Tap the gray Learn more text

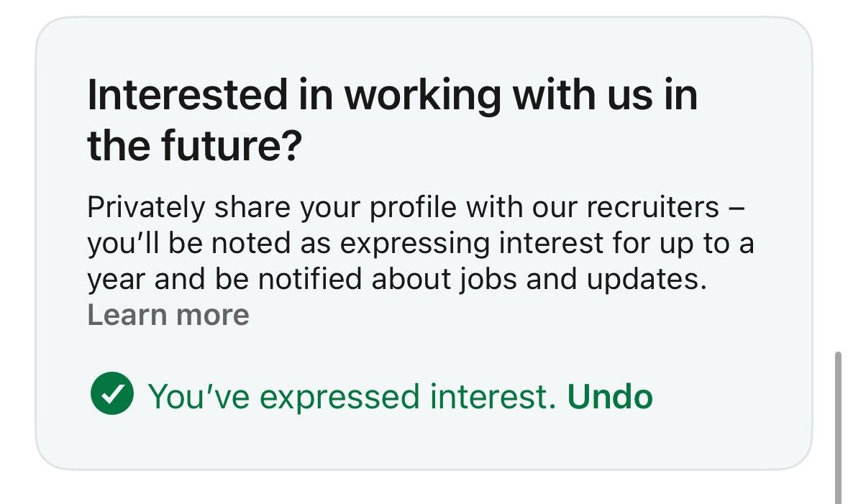point(168,315)
